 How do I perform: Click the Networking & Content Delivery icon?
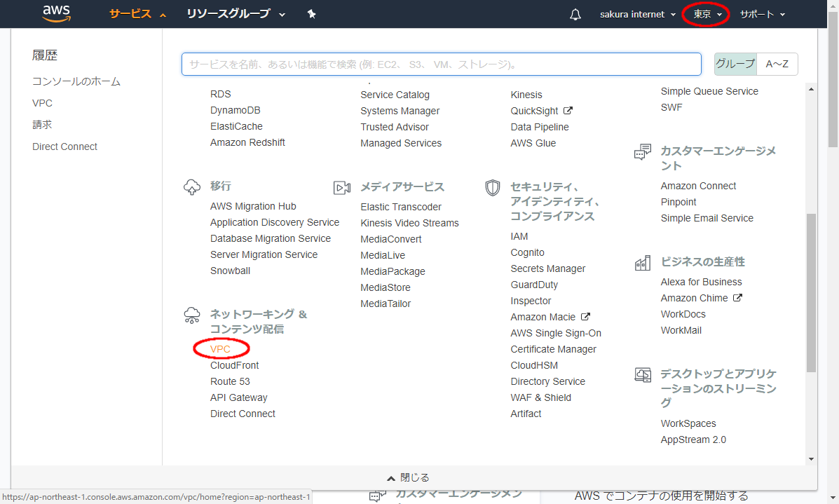point(191,315)
